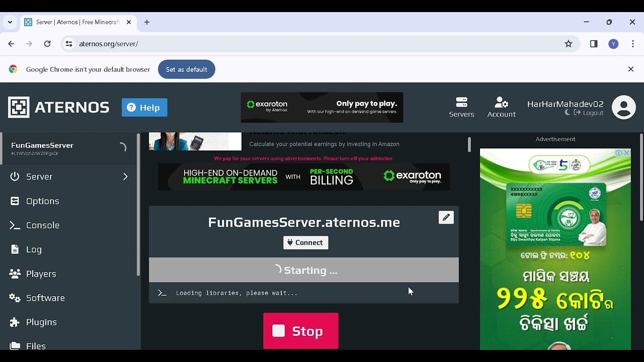Close the Aternos browser tab
Screen dimensions: 644x362
[x=129, y=22]
